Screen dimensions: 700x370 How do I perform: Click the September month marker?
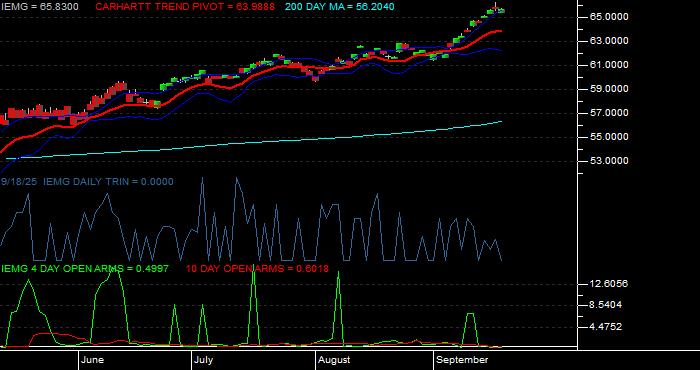coord(462,360)
